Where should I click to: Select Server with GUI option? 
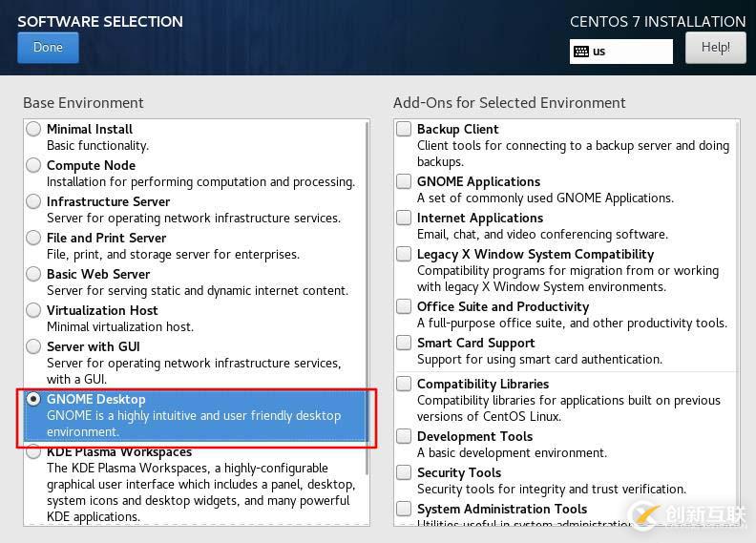34,346
